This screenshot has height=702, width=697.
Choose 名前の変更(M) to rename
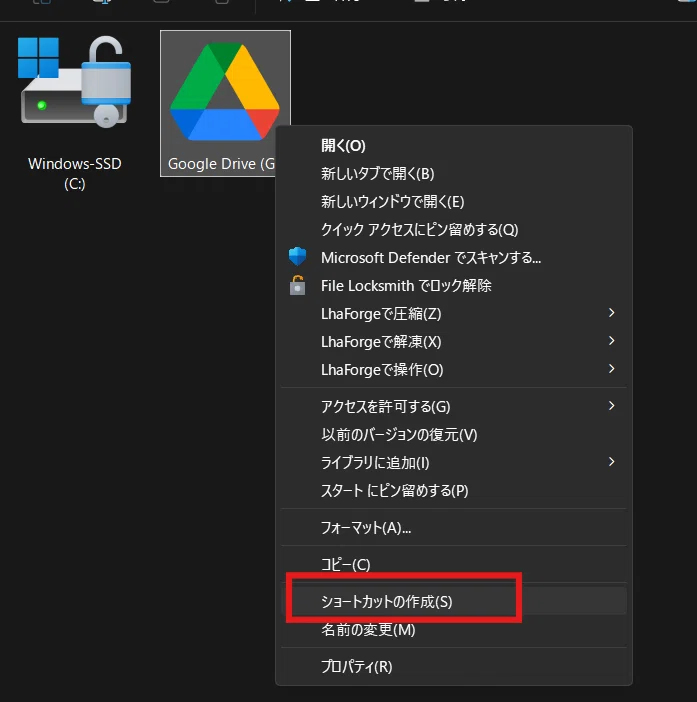(x=453, y=629)
